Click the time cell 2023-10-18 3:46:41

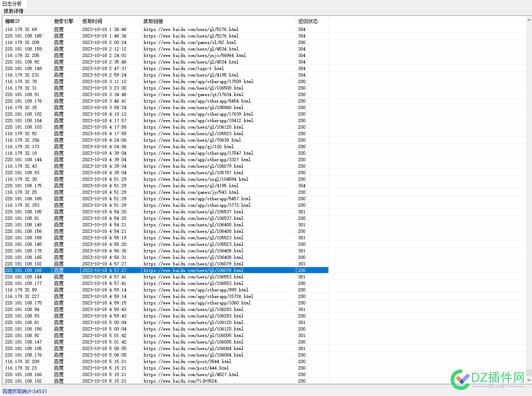tap(104, 101)
